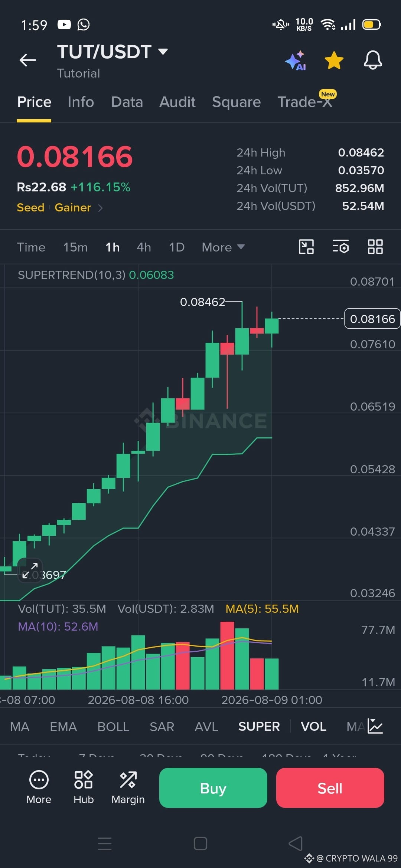Tap the 0.08462 high price label on chart

[x=202, y=302]
